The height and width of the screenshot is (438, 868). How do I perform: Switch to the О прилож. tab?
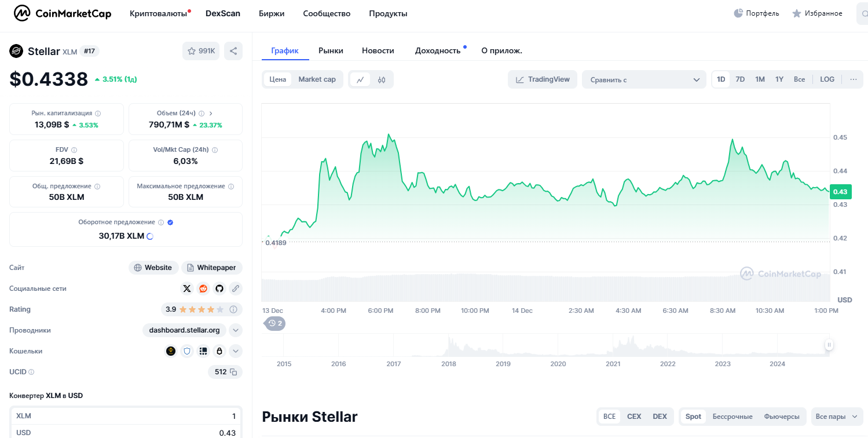[x=502, y=50]
